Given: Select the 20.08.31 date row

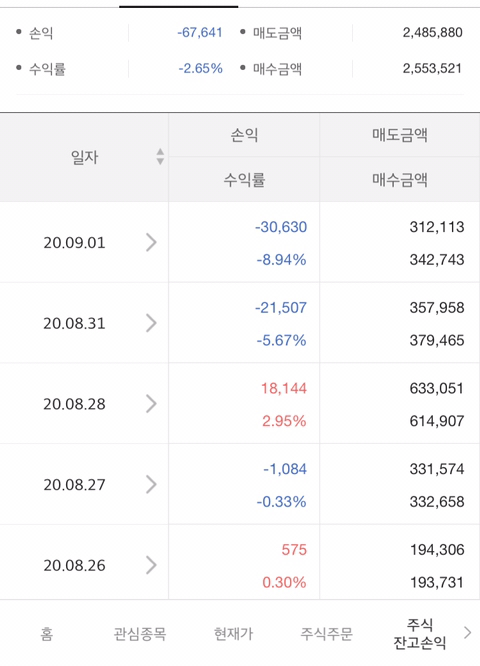Looking at the screenshot, I should (x=84, y=323).
